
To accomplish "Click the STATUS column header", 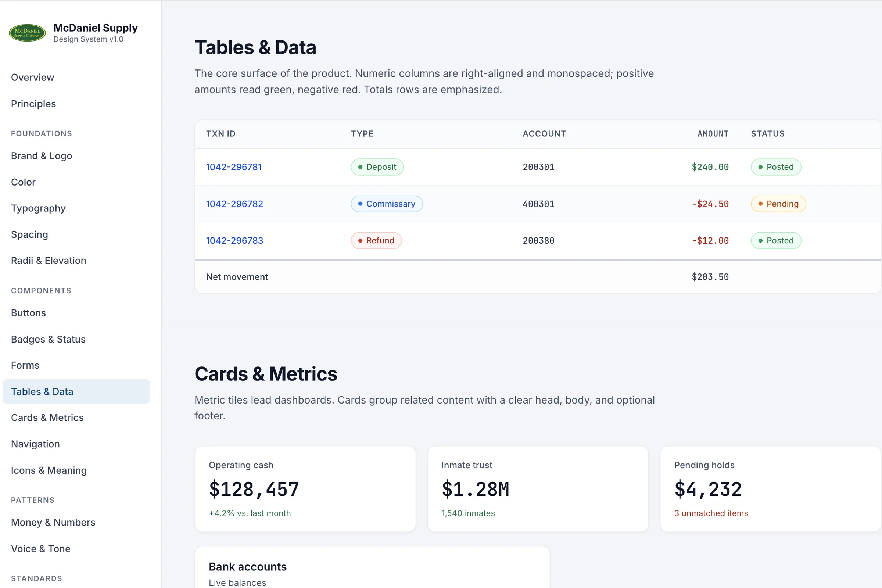I will (768, 133).
